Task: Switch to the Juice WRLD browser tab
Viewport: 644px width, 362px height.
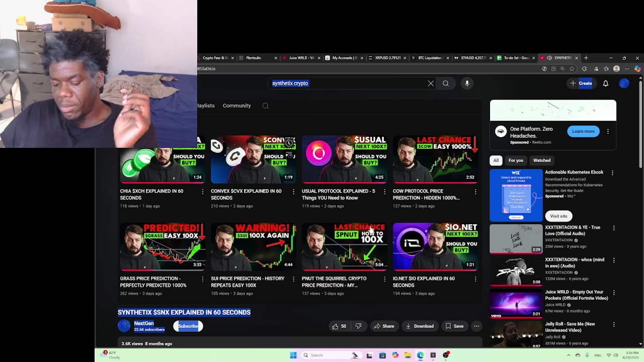Action: (x=301, y=58)
